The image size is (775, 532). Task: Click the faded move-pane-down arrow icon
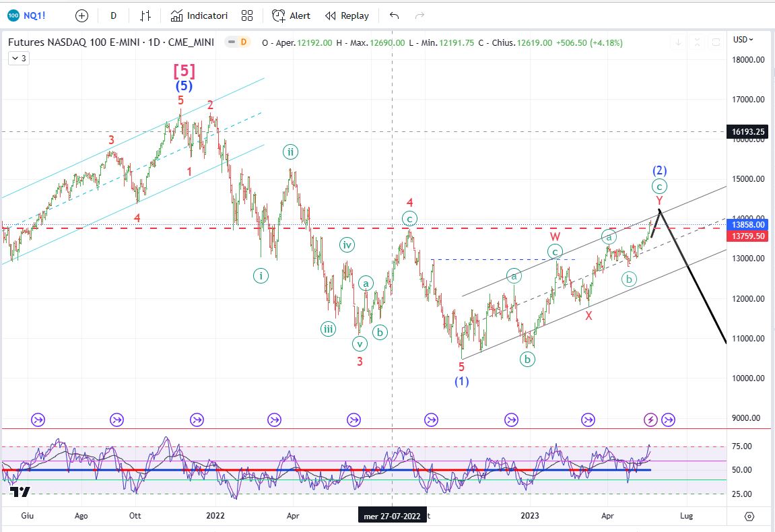click(679, 42)
